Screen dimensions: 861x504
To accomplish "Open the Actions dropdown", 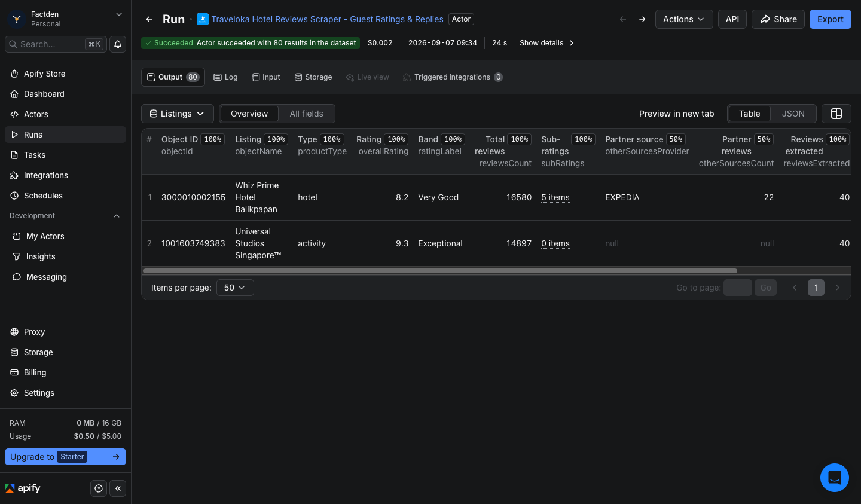I will (x=684, y=19).
